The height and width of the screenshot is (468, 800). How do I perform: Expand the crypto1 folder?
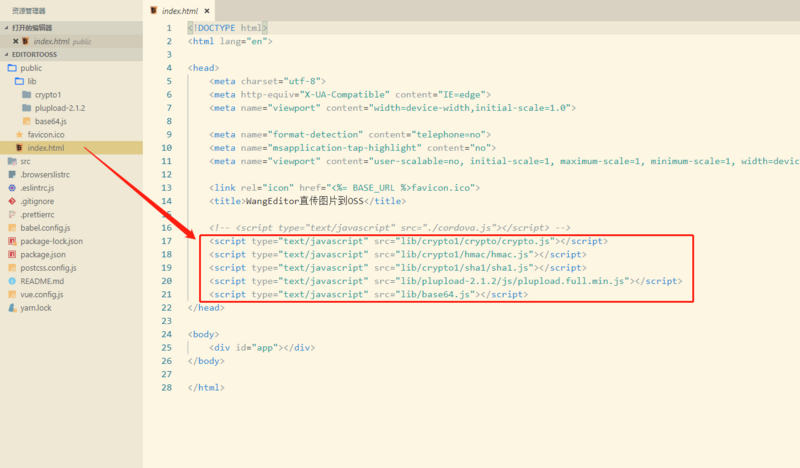tap(71, 94)
